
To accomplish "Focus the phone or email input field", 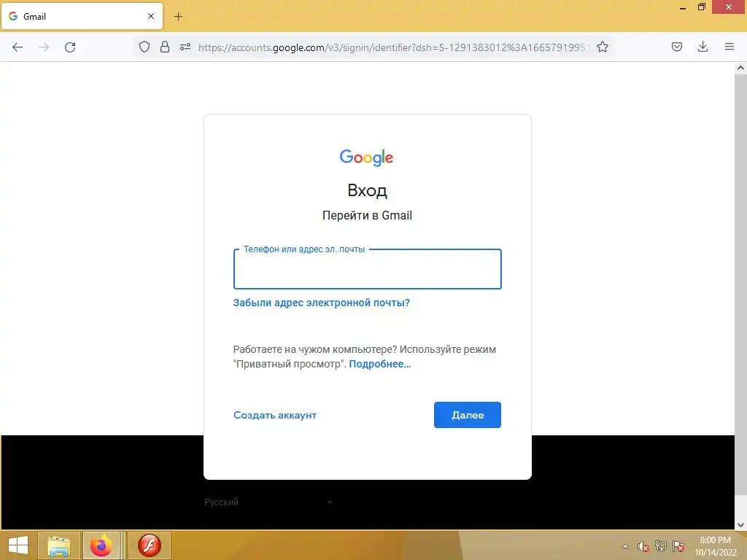I will pos(368,269).
